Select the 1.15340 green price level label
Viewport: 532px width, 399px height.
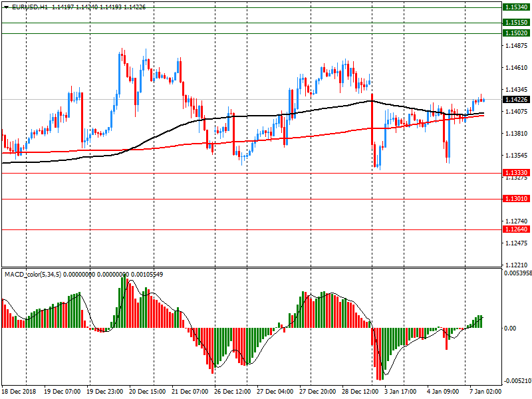(516, 7)
